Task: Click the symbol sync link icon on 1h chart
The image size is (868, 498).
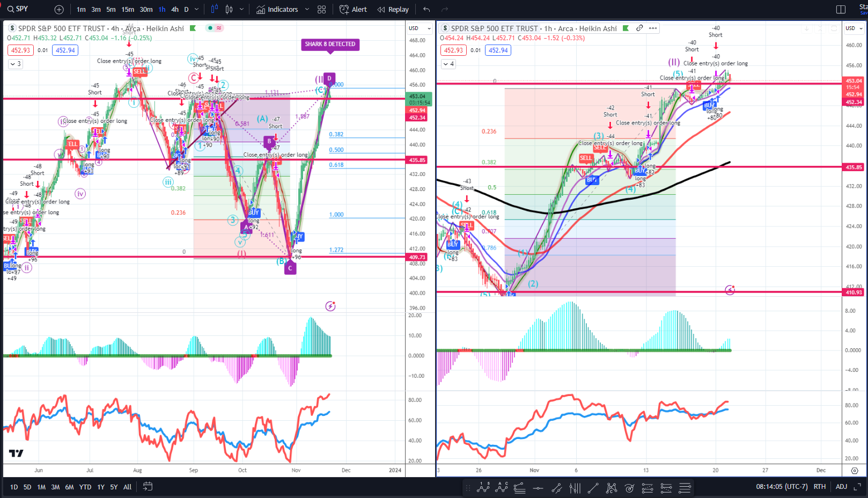Action: tap(639, 28)
